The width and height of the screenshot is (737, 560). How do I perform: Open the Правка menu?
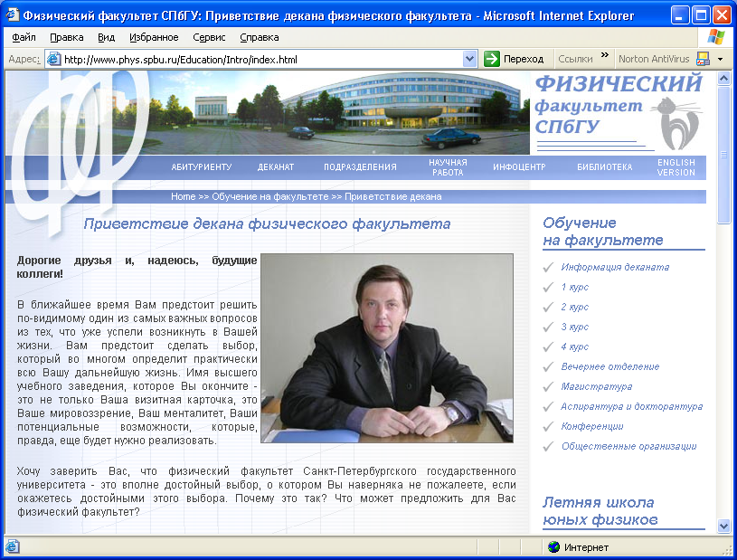(x=67, y=37)
